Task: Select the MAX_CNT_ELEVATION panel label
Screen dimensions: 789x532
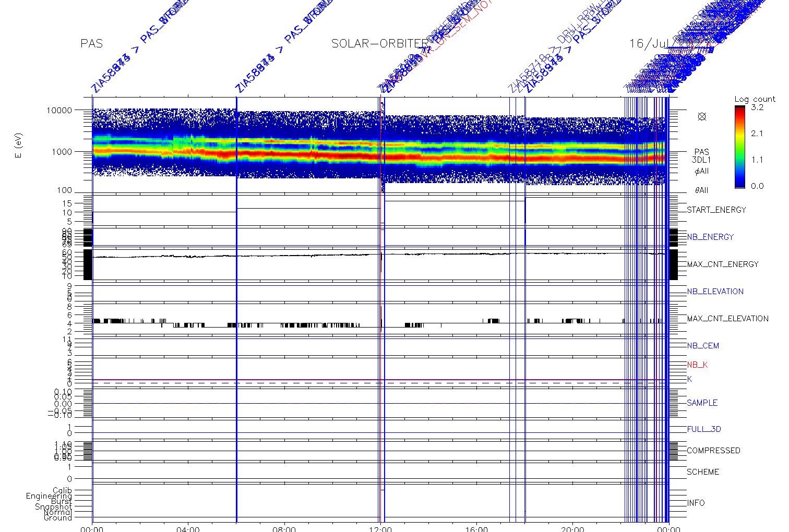Action: pyautogui.click(x=727, y=318)
